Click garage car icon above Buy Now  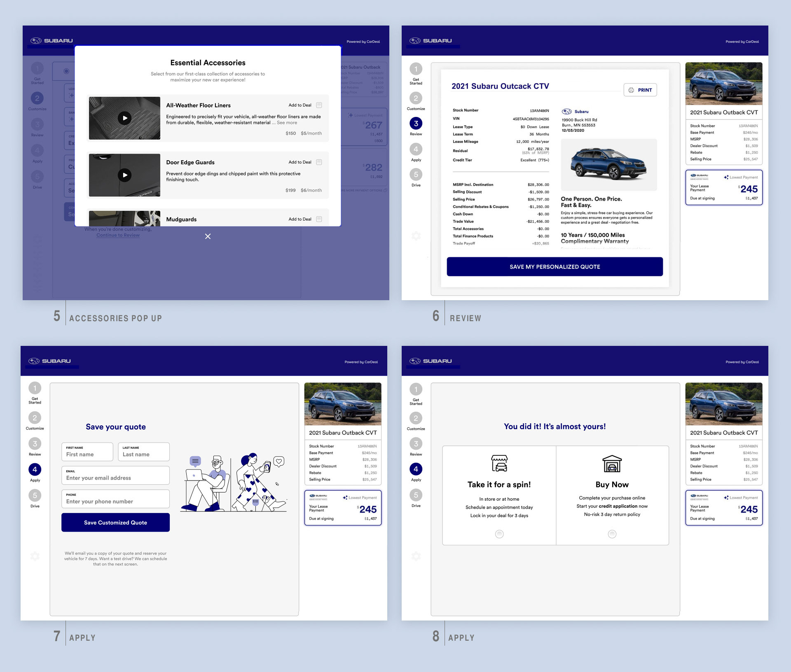612,463
